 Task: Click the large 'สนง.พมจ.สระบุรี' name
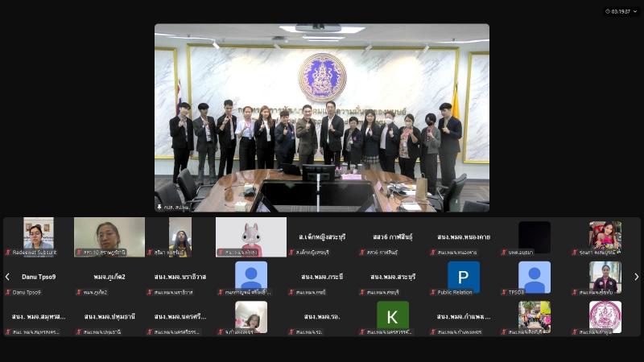393,277
